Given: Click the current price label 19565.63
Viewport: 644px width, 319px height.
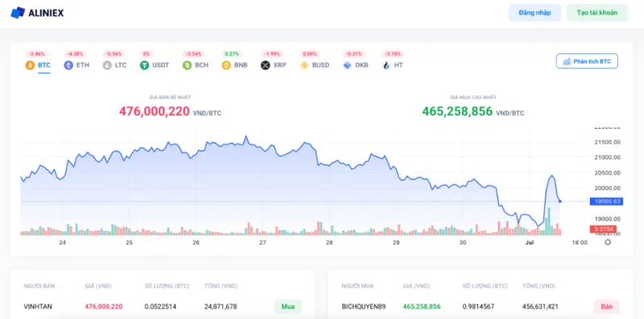Looking at the screenshot, I should [x=606, y=201].
